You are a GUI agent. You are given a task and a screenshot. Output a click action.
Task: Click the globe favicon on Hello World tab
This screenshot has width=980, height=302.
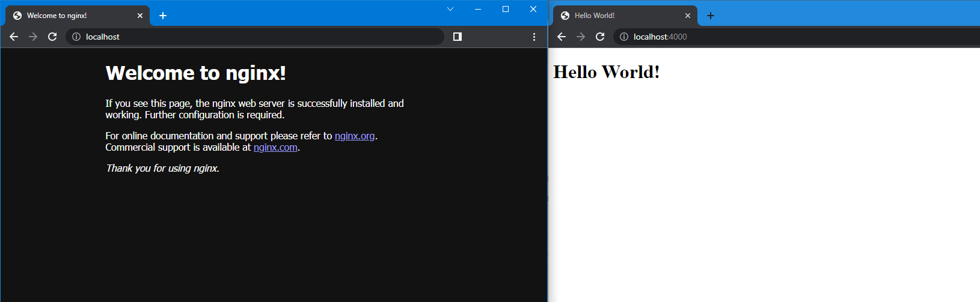565,16
